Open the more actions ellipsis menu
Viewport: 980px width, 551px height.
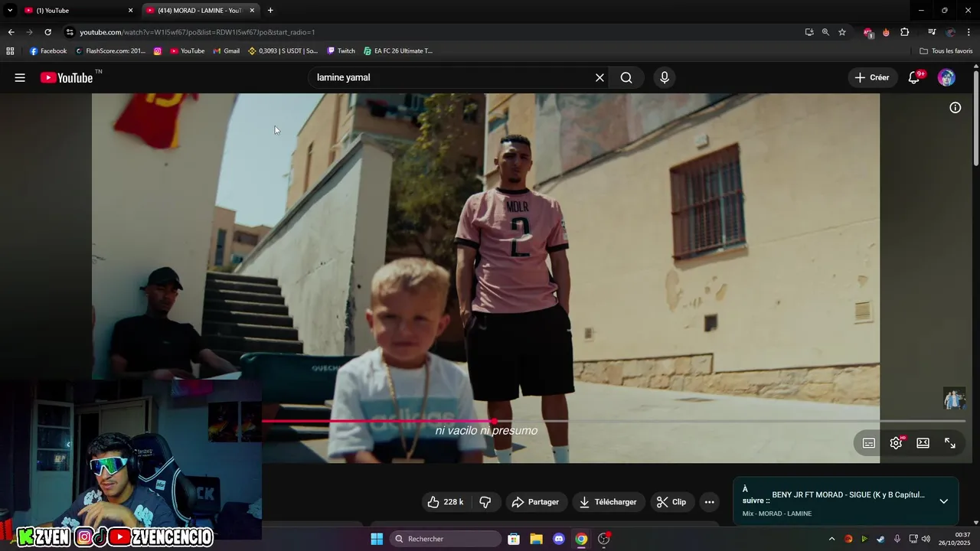click(710, 502)
